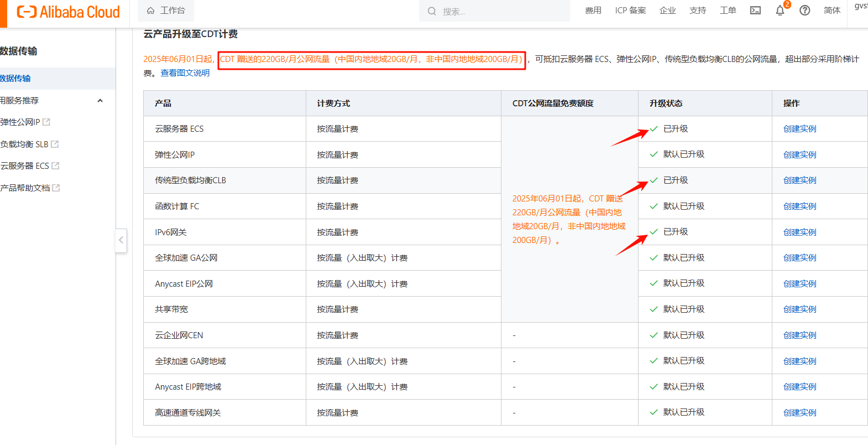Viewport: 868px width, 445px height.
Task: Select the 共享带宽 product cell
Action: point(224,309)
